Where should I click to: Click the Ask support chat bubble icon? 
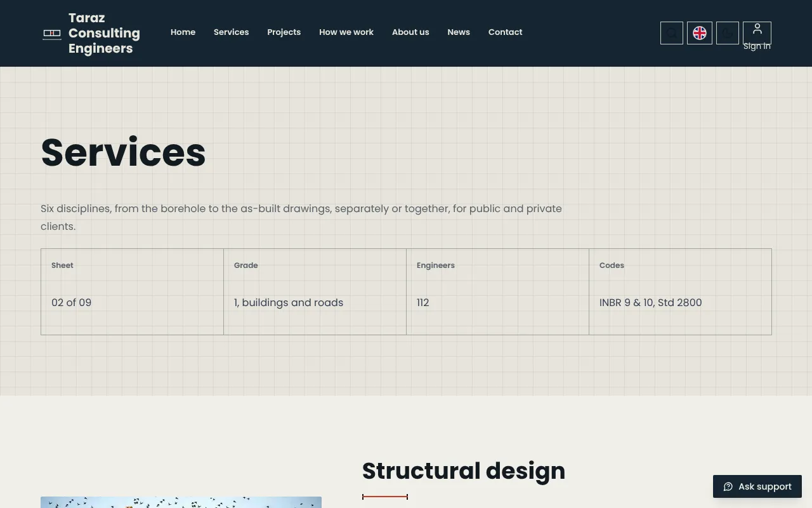(728, 486)
